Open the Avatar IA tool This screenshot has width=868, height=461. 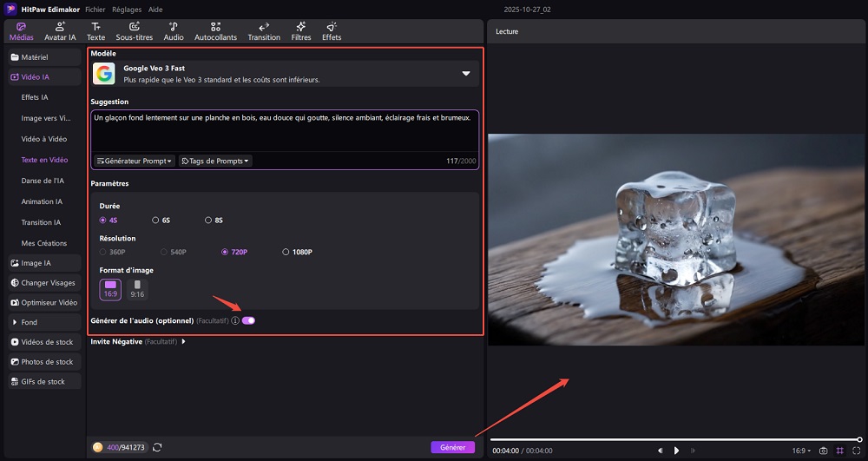tap(60, 31)
